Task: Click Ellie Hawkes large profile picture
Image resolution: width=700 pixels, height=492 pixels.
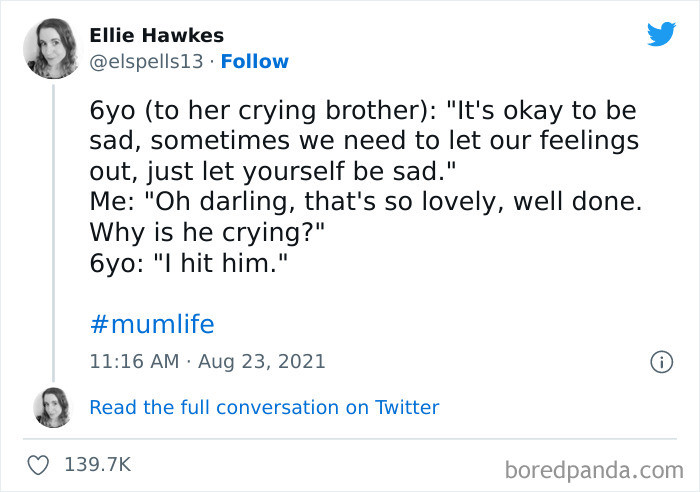Action: (x=50, y=48)
